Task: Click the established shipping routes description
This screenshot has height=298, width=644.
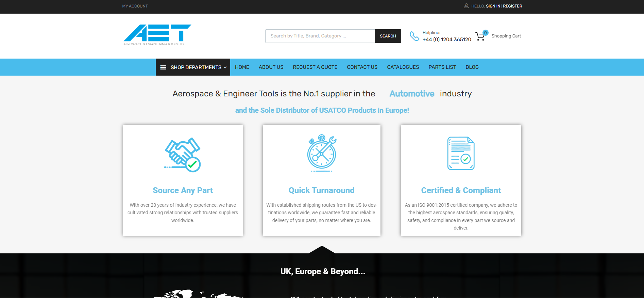Action: 322,213
